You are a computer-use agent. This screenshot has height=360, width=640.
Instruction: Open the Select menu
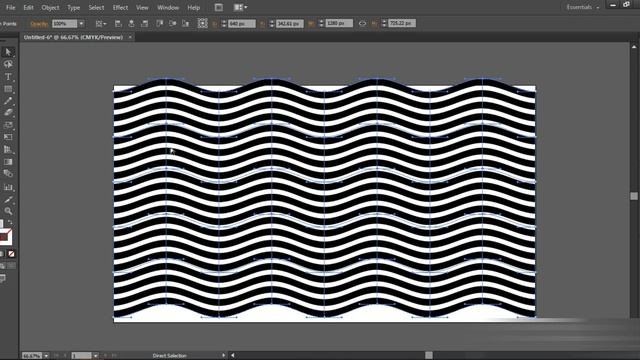(96, 7)
